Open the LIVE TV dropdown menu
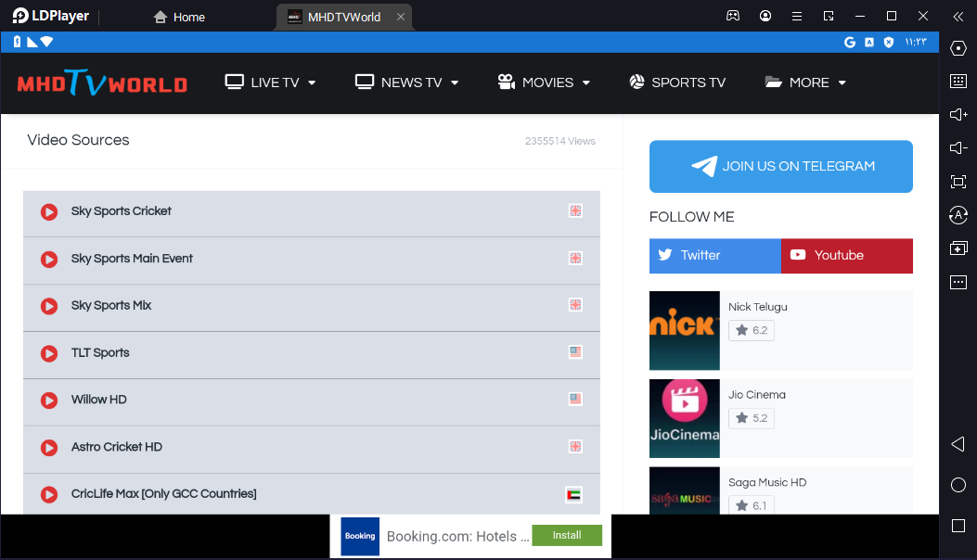The width and height of the screenshot is (977, 560). pyautogui.click(x=270, y=83)
